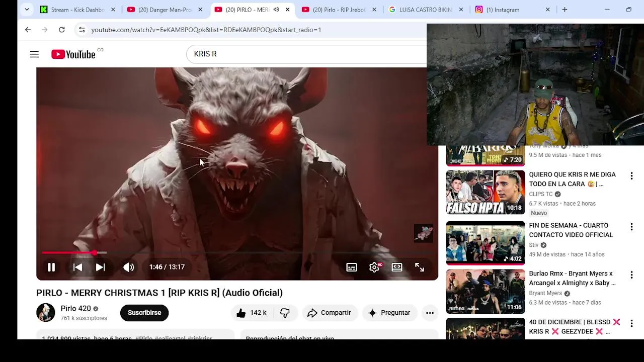Click the 1:46 / 13:17 time display
The height and width of the screenshot is (362, 644).
pyautogui.click(x=167, y=267)
